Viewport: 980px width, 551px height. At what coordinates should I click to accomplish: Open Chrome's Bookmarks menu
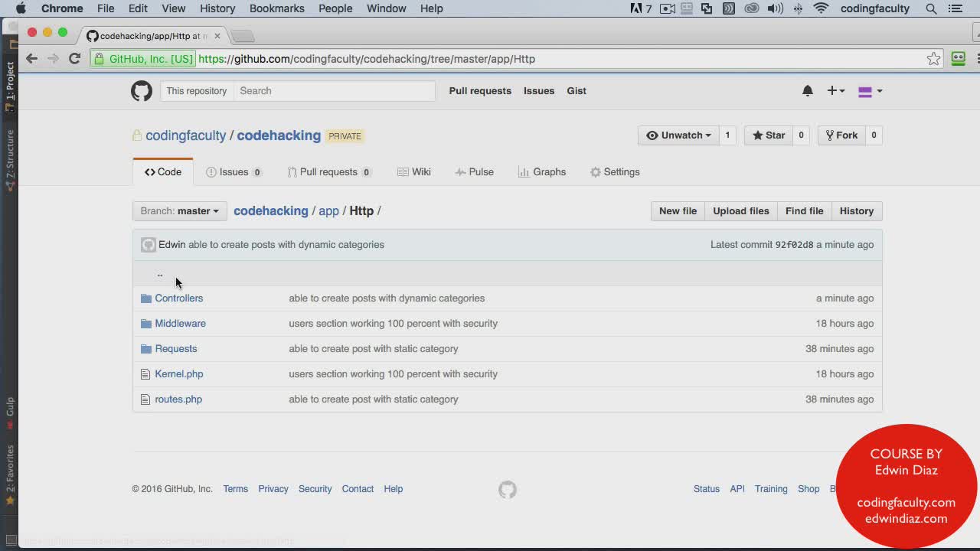coord(277,8)
